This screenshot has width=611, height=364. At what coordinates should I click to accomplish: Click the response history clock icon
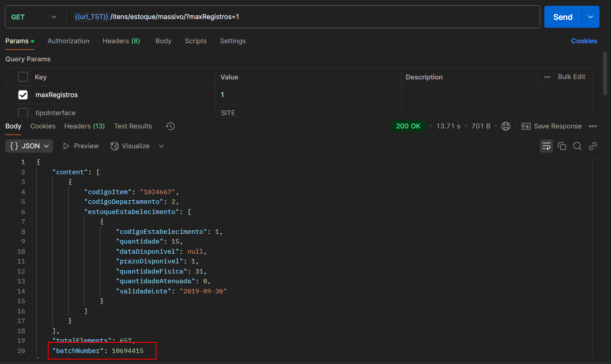(x=171, y=126)
